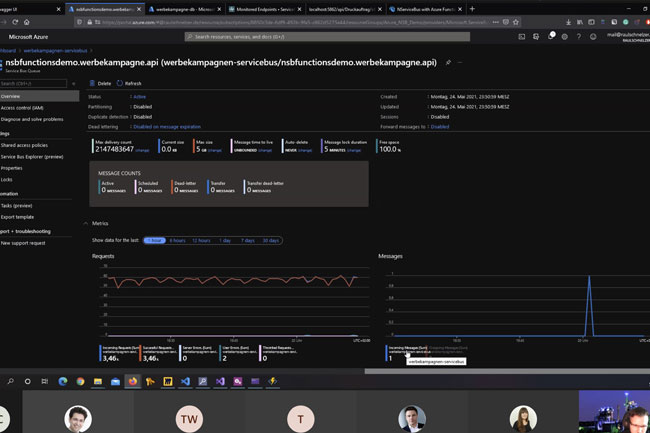Switch to NServiceBus with Azure Functions tab

425,9
